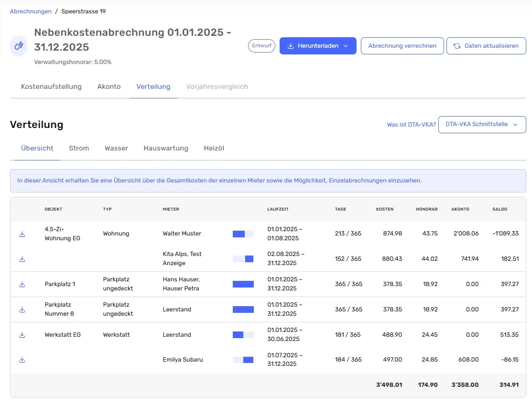532x416 pixels.
Task: Download statement for Kita Alps row
Action: [22, 259]
